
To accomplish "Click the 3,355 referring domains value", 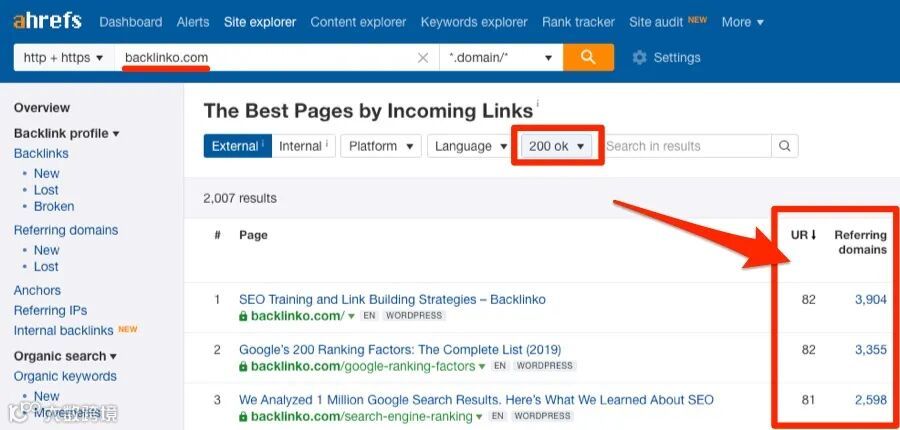I will (871, 350).
